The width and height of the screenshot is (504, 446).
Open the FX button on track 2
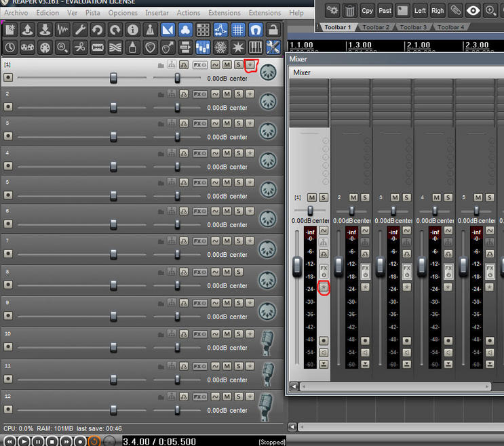click(x=199, y=94)
